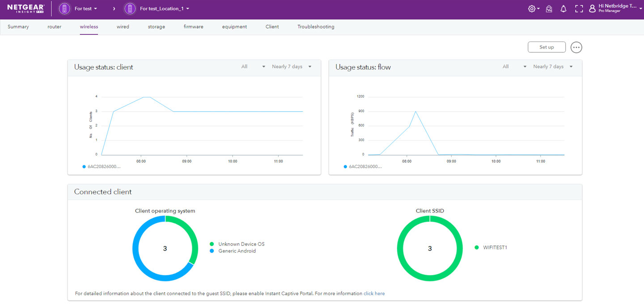Switch to the Troubleshooting tab
The width and height of the screenshot is (644, 305).
316,27
